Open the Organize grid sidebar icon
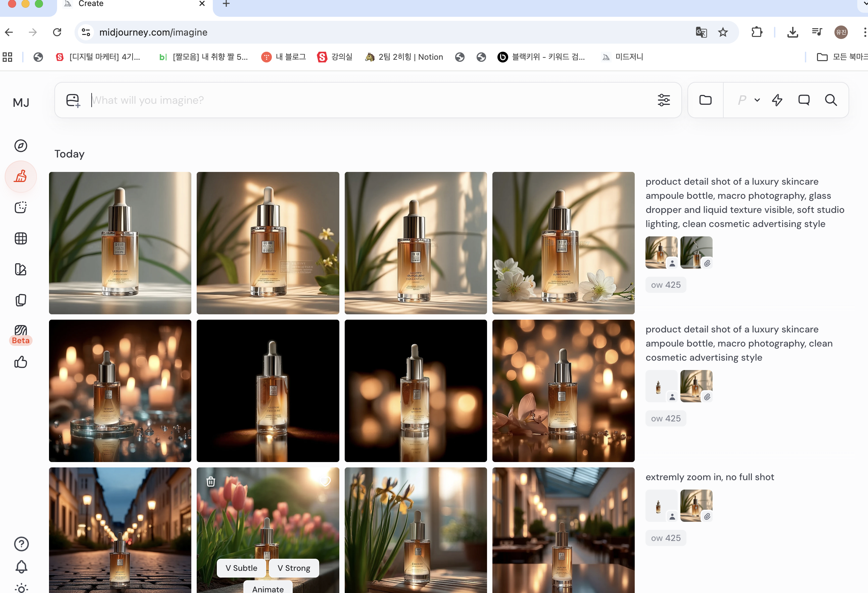Viewport: 868px width, 593px height. pyautogui.click(x=20, y=238)
